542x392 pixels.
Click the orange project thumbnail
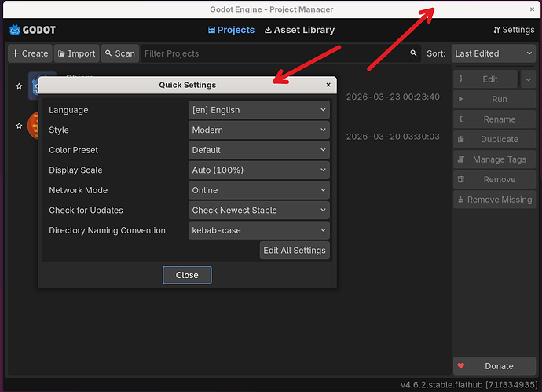[33, 125]
